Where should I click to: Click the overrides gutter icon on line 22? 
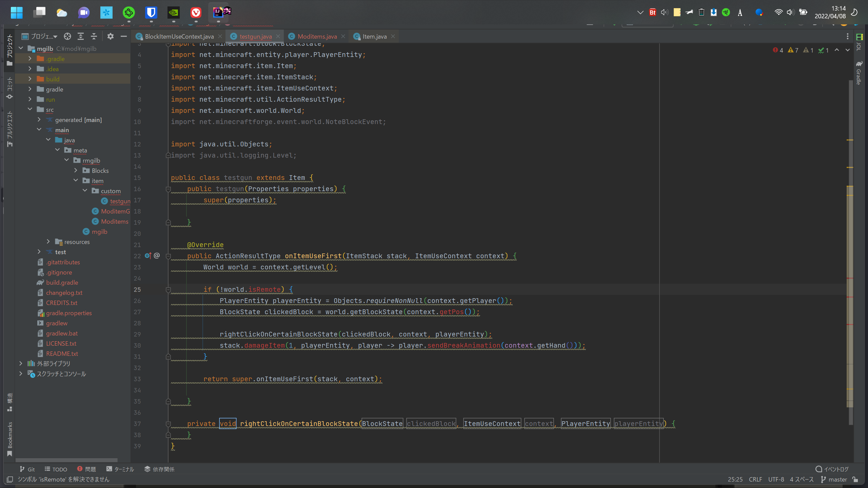pos(148,256)
